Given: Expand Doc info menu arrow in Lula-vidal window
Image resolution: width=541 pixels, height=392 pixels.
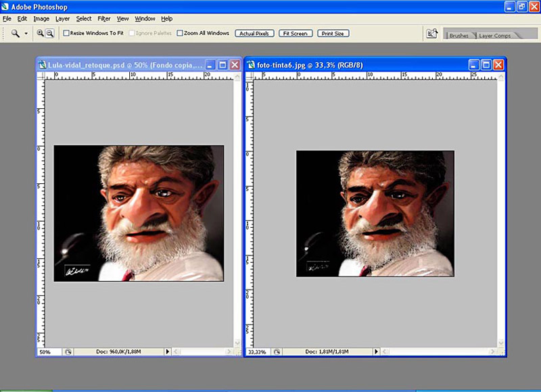Looking at the screenshot, I should (168, 352).
